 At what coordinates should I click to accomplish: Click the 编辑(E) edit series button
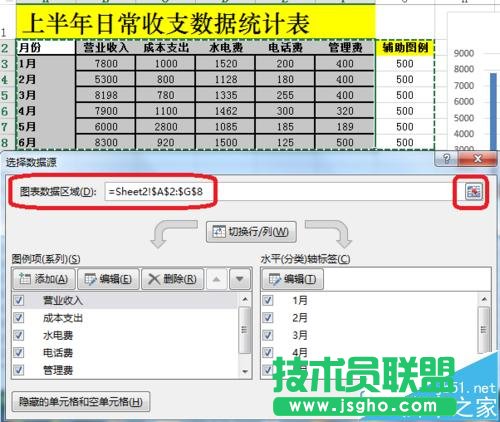click(x=108, y=279)
